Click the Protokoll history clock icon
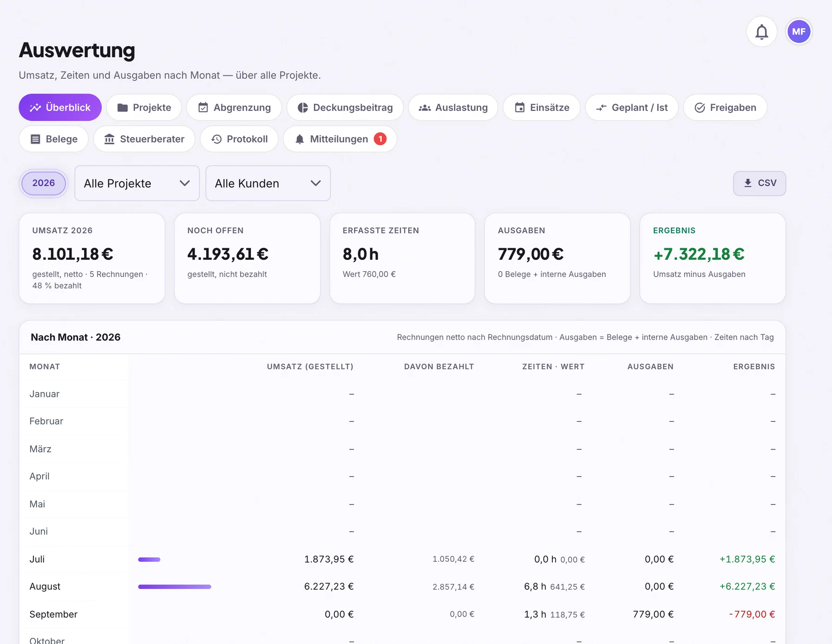The width and height of the screenshot is (832, 644). tap(216, 139)
